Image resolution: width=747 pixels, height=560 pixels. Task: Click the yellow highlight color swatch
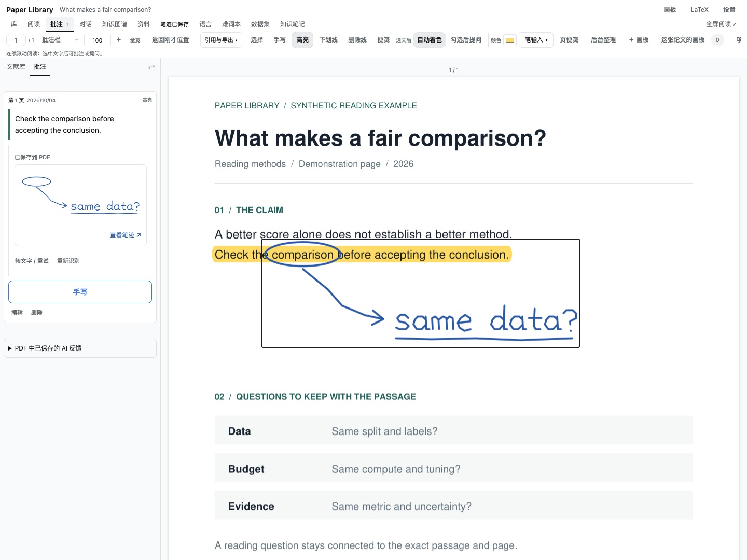tap(510, 40)
